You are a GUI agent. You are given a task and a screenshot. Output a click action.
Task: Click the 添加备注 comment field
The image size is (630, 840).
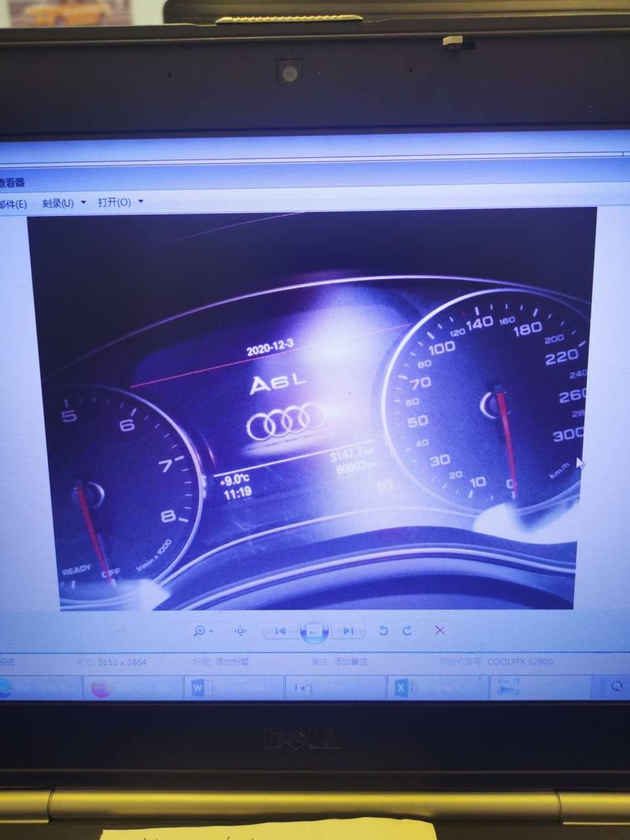(x=350, y=662)
